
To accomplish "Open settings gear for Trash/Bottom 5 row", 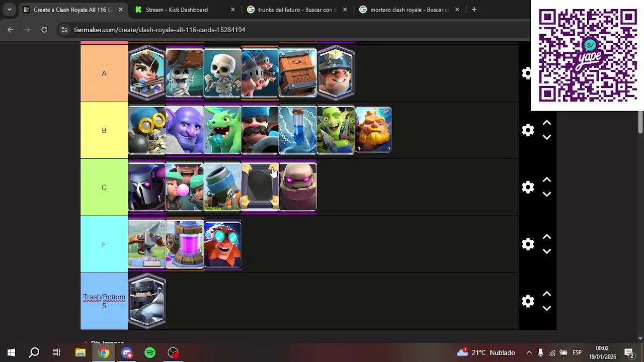I will point(528,301).
